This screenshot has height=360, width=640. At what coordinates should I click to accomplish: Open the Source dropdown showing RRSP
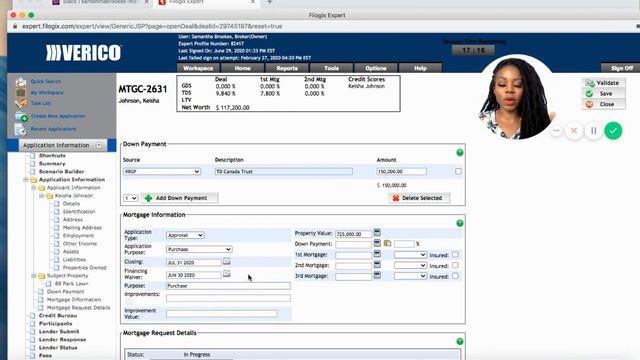coord(162,171)
